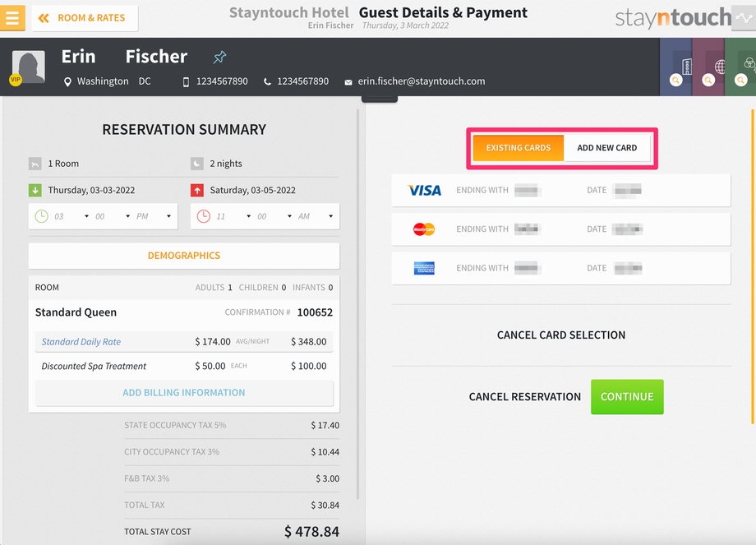Viewport: 756px width, 545px height.
Task: Click the Adults count value
Action: (x=230, y=288)
